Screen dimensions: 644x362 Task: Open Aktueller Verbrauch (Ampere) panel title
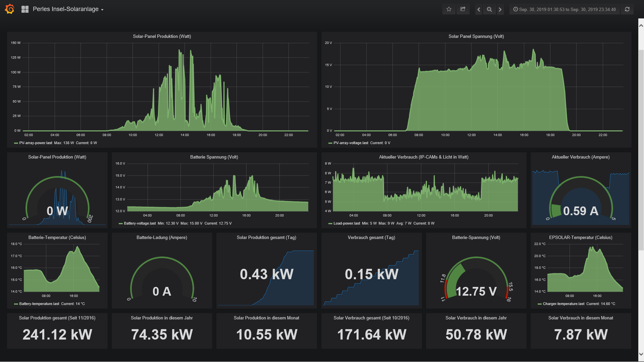580,157
